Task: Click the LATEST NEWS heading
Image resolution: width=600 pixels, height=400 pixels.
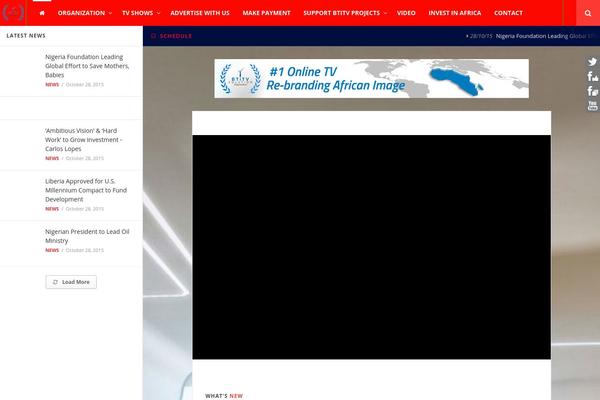Action: click(x=26, y=36)
